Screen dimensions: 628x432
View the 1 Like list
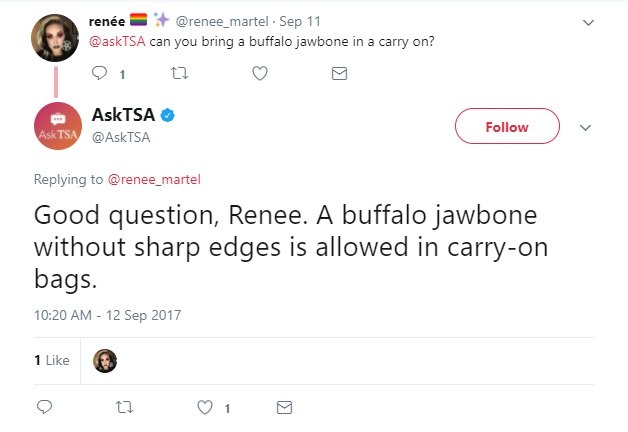[52, 360]
